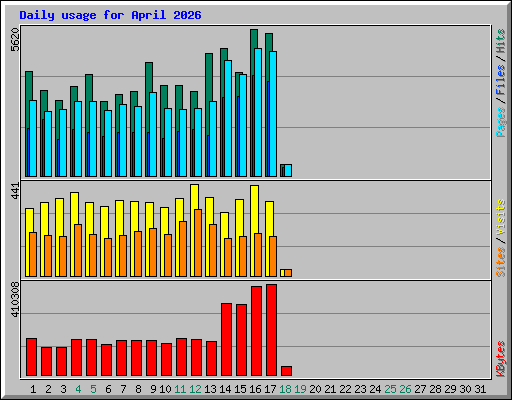Click the red KBytes bar for day 1
512x400 pixels.
pos(31,357)
